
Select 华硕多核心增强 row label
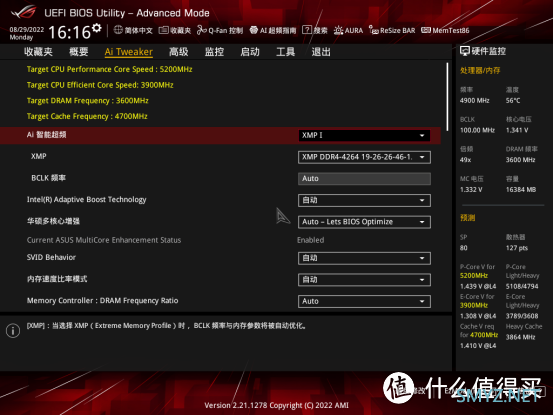point(53,221)
